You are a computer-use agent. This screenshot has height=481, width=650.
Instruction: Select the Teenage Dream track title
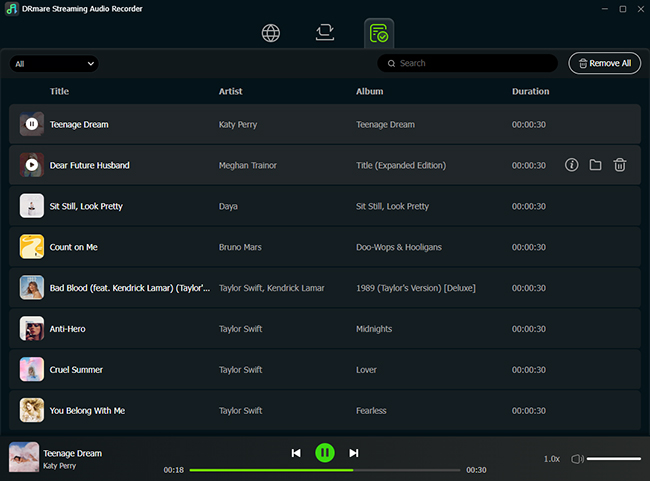(79, 124)
